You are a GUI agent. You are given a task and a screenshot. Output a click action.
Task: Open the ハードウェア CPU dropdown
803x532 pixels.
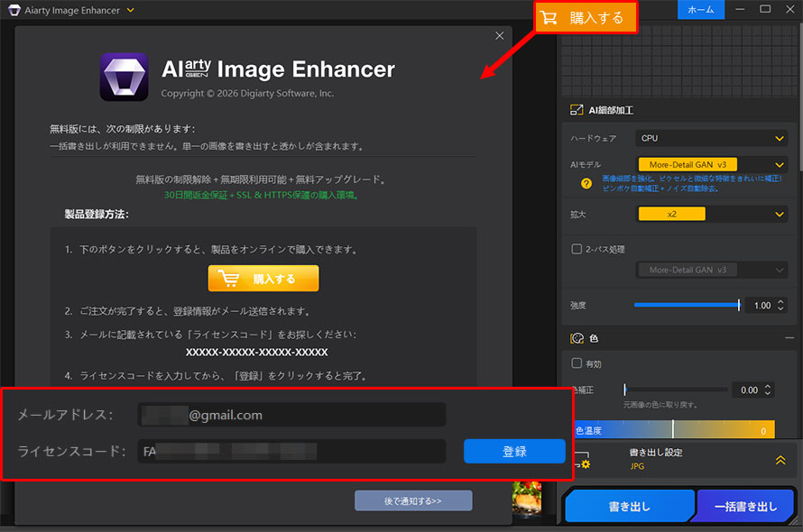pyautogui.click(x=712, y=138)
